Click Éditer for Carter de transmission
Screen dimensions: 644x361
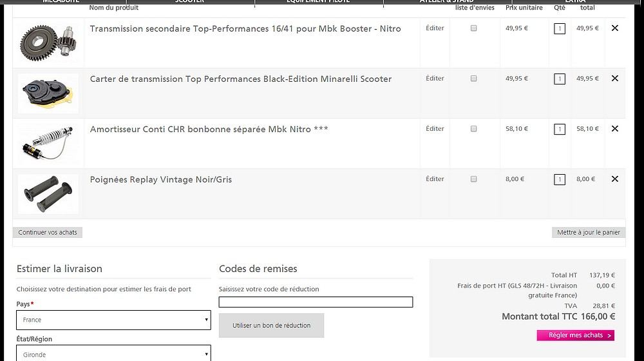pos(435,78)
